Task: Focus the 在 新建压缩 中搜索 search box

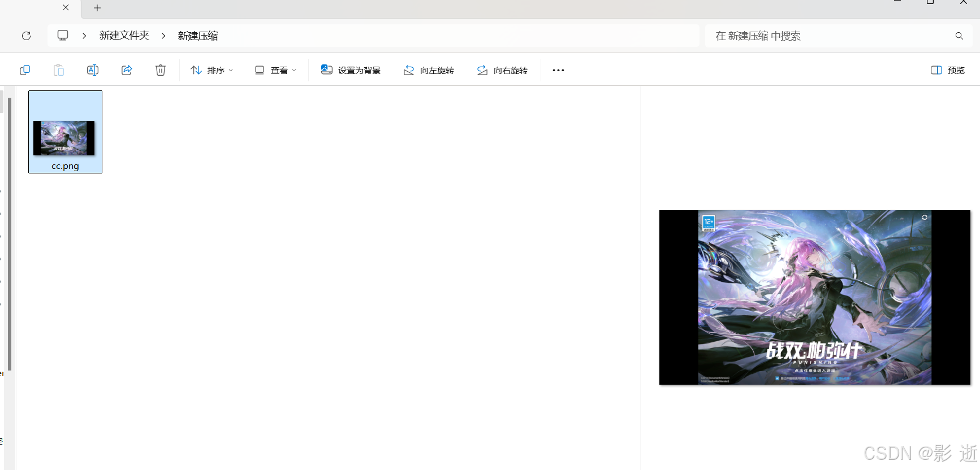Action: (x=839, y=36)
